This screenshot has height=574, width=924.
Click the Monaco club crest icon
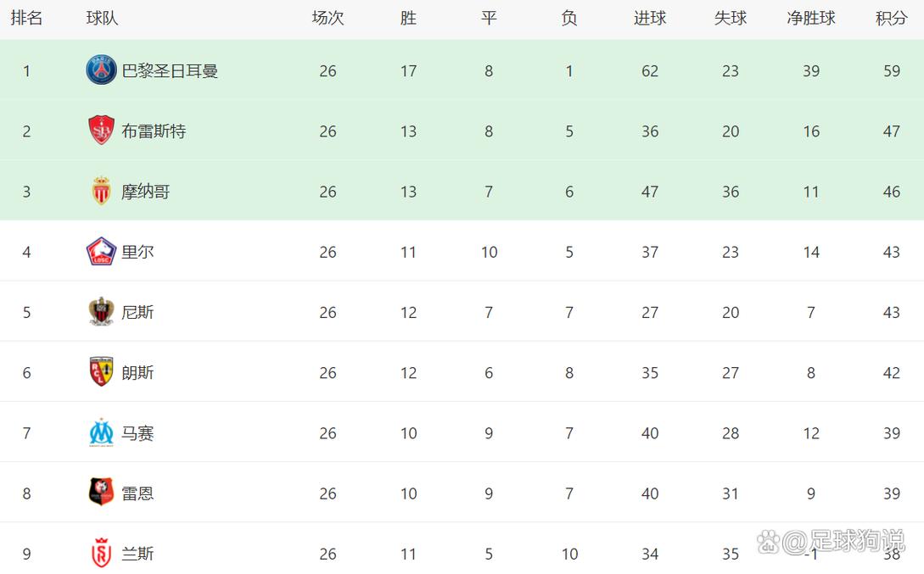pos(101,191)
